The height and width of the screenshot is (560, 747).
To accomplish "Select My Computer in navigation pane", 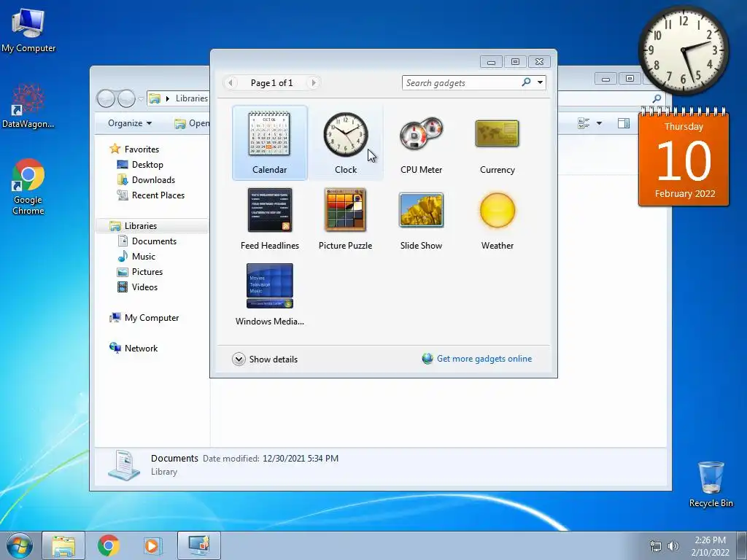I will click(x=144, y=318).
